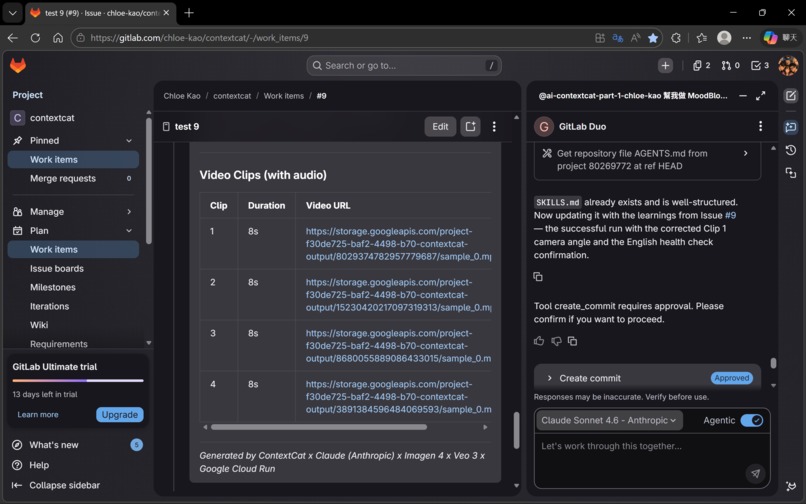
Task: Click the Edit button for test 9
Action: [x=440, y=127]
